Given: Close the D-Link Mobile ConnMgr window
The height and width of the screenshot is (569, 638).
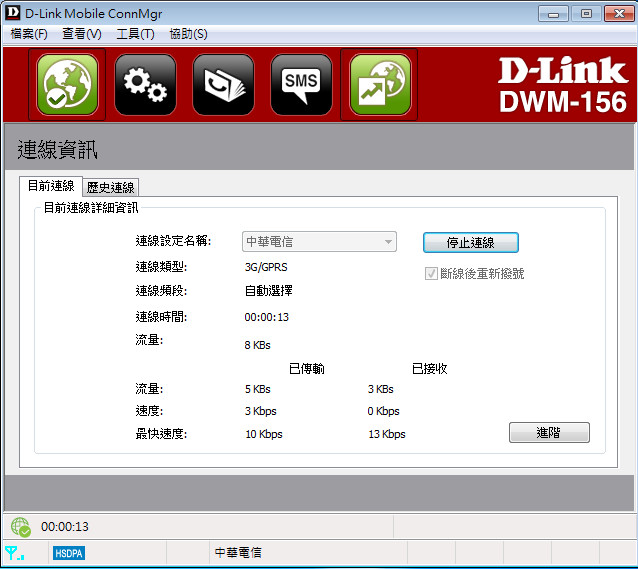Looking at the screenshot, I should coord(619,14).
